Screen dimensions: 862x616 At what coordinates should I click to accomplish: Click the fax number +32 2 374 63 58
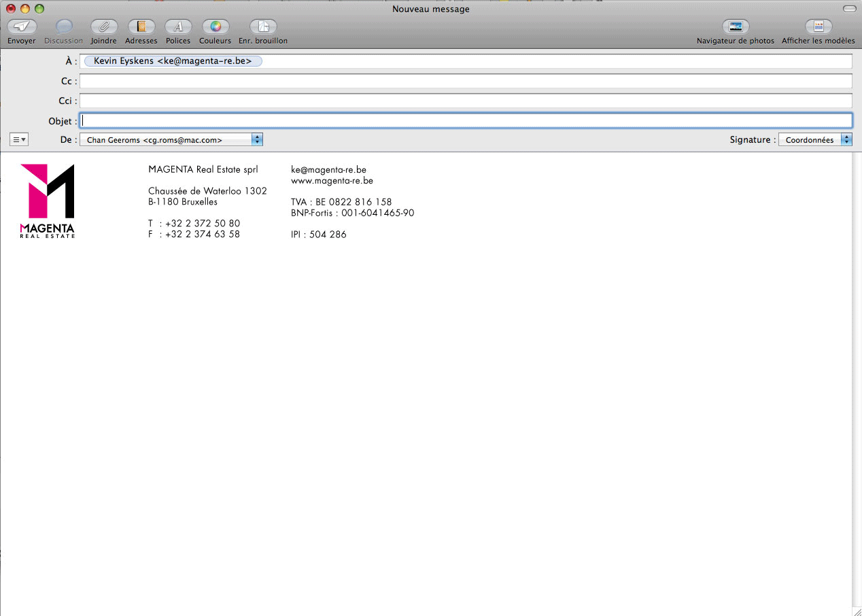point(202,235)
